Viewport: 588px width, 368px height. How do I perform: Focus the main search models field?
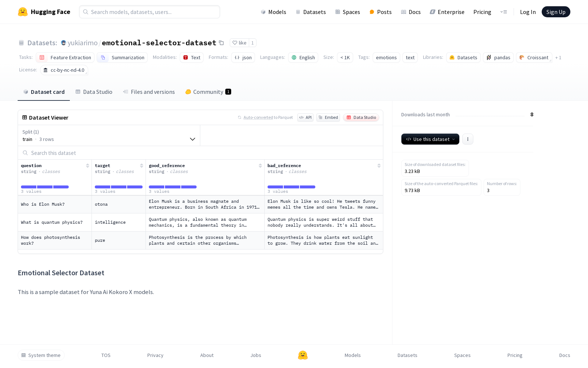pyautogui.click(x=150, y=12)
